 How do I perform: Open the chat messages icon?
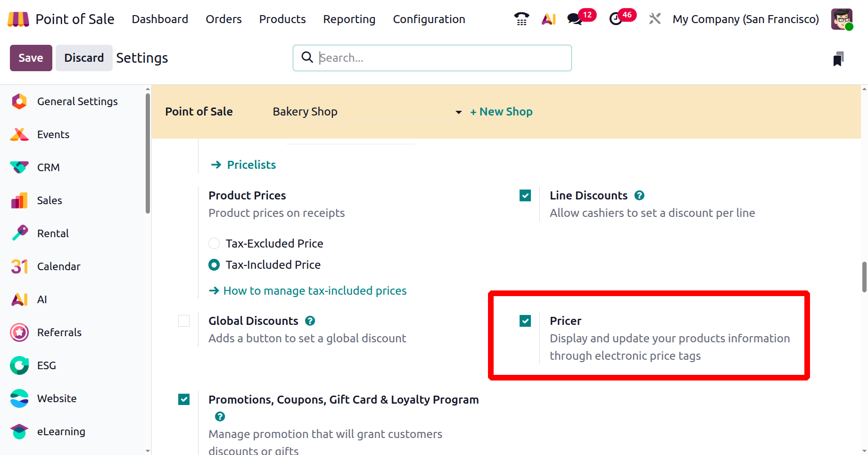(x=575, y=19)
